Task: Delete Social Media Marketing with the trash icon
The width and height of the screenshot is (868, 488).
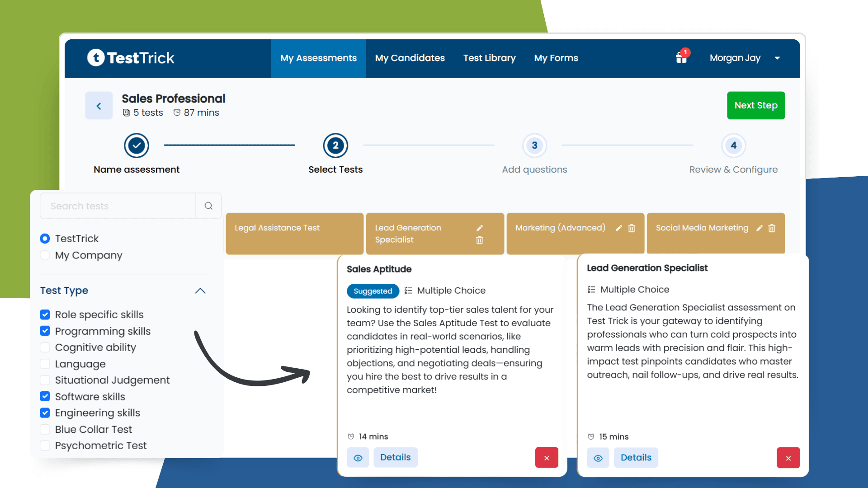Action: (772, 229)
